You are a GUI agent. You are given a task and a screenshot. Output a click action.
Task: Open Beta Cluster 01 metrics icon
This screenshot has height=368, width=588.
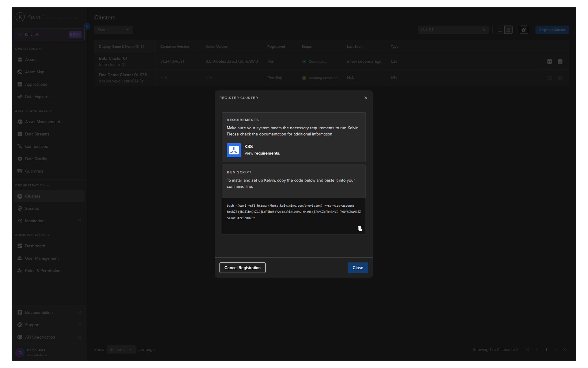(x=560, y=62)
